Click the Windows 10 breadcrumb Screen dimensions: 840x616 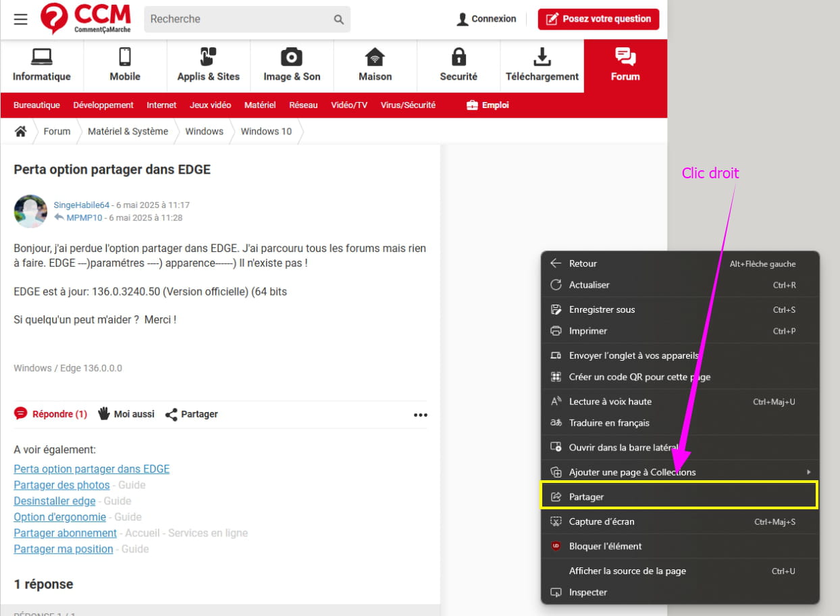266,131
